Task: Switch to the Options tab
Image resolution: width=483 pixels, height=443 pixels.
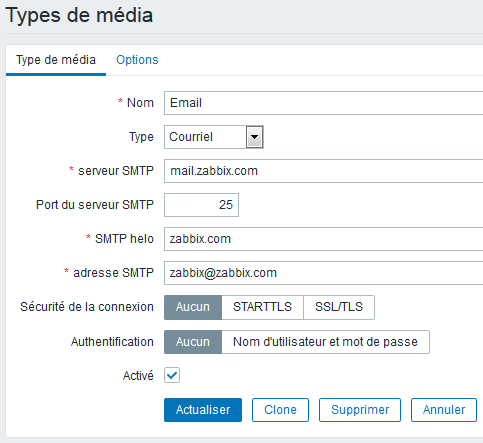Action: [137, 60]
